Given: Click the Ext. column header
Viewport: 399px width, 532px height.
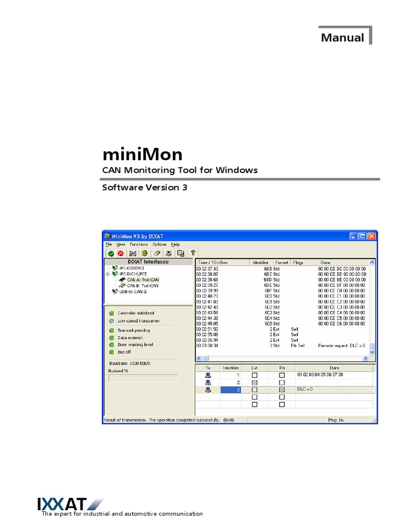Looking at the screenshot, I should click(x=255, y=368).
